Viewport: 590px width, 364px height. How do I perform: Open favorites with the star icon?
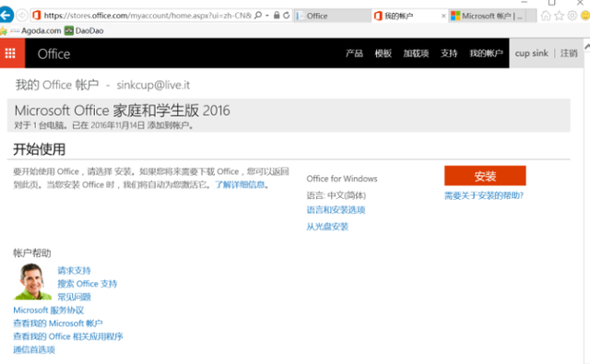560,16
